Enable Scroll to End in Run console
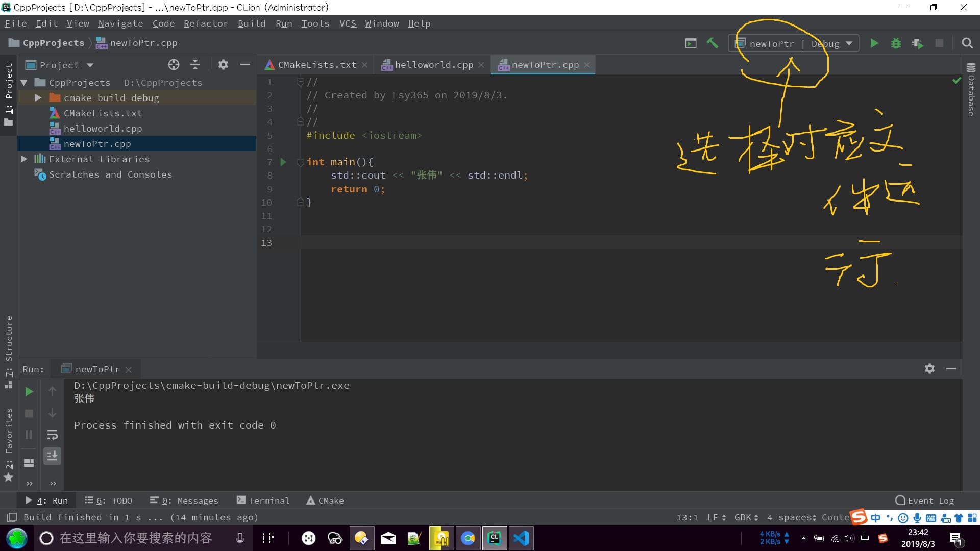The width and height of the screenshot is (980, 551). pyautogui.click(x=52, y=456)
